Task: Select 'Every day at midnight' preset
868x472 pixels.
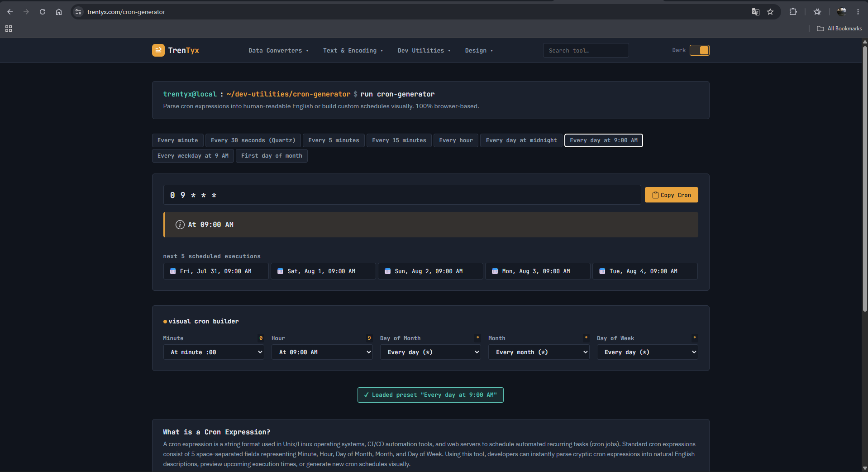Action: click(521, 140)
